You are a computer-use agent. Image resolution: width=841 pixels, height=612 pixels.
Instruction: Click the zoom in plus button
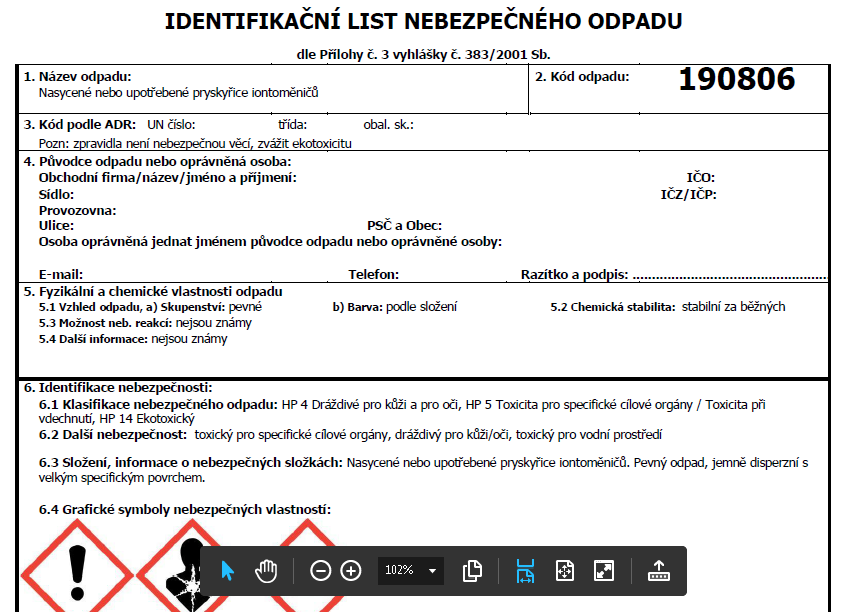point(351,571)
